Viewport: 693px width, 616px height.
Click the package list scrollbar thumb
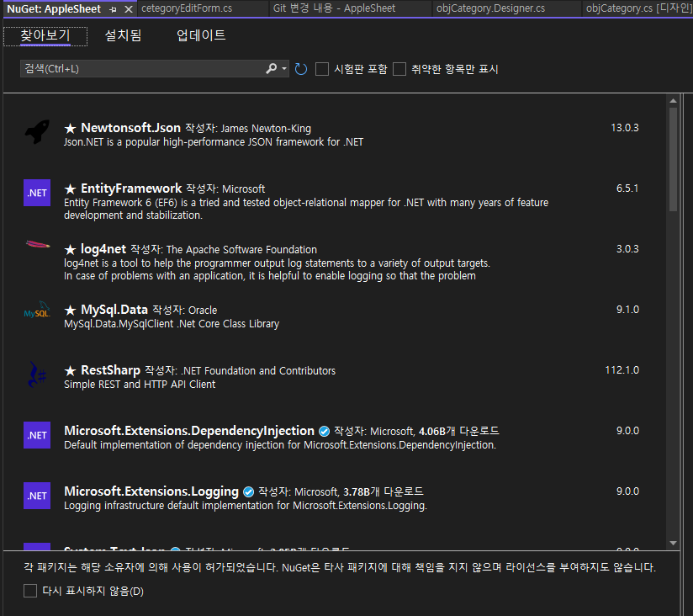[x=673, y=159]
